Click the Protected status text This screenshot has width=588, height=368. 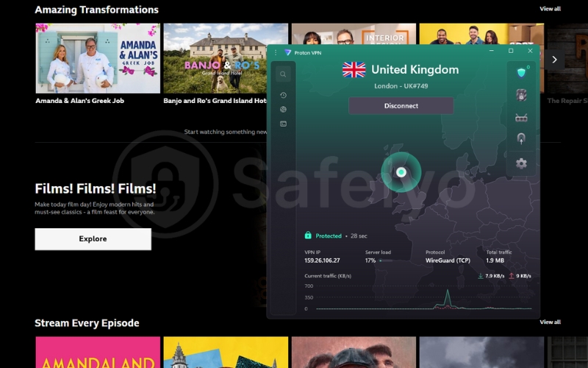click(329, 236)
